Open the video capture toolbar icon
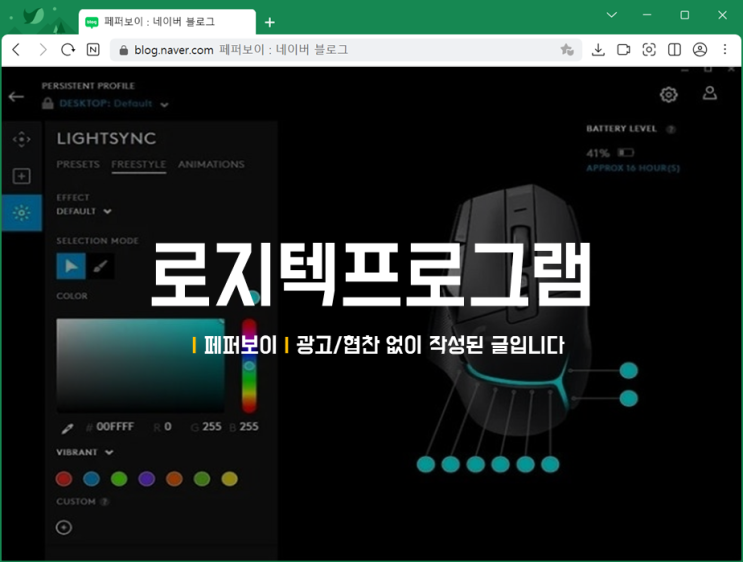The width and height of the screenshot is (743, 562). (624, 50)
